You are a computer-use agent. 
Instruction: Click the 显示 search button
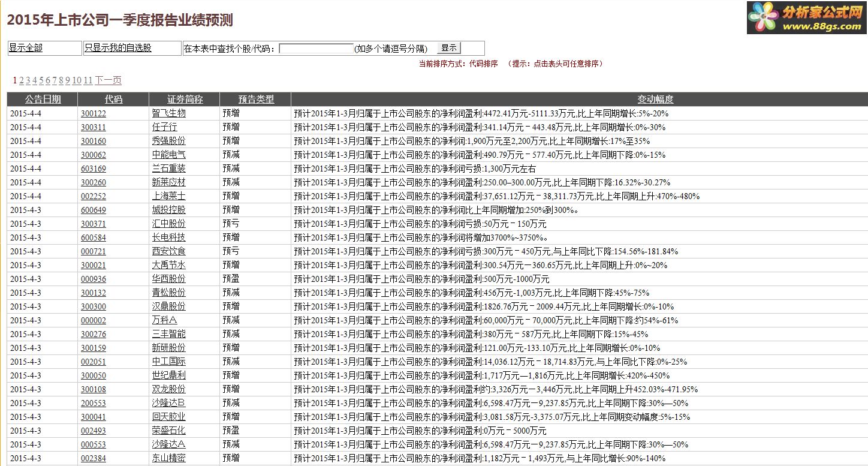(x=449, y=49)
